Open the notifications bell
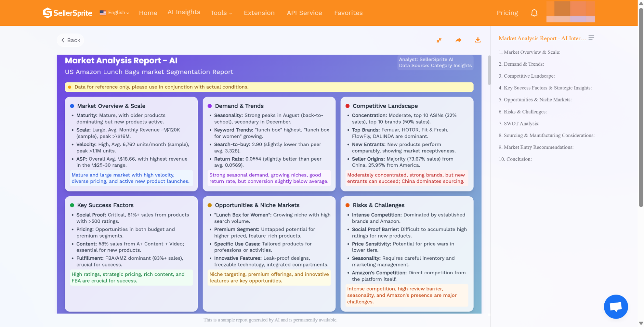 [534, 13]
